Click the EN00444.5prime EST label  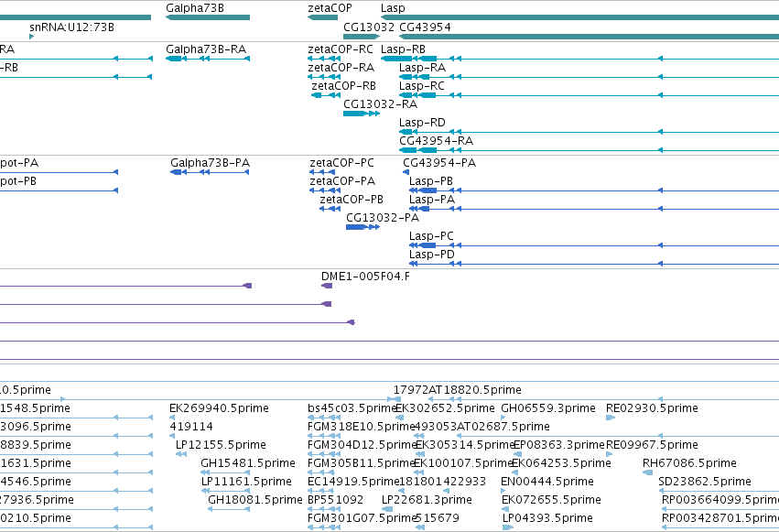pyautogui.click(x=547, y=482)
